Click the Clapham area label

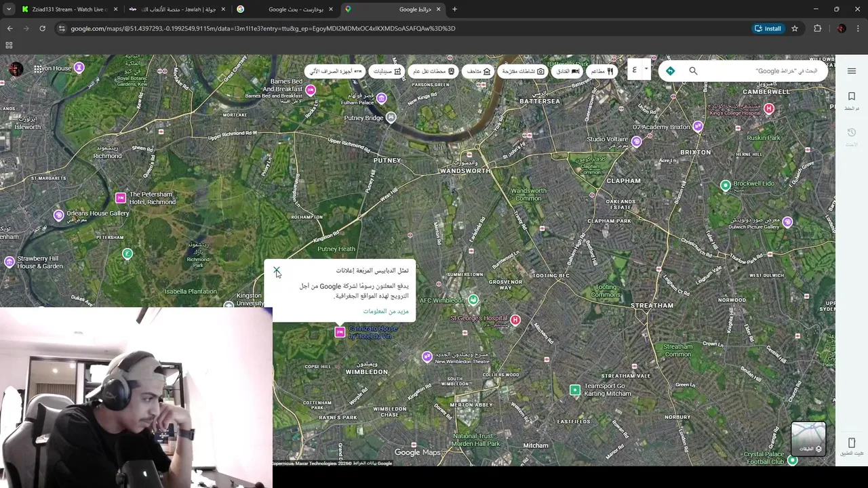click(x=624, y=181)
